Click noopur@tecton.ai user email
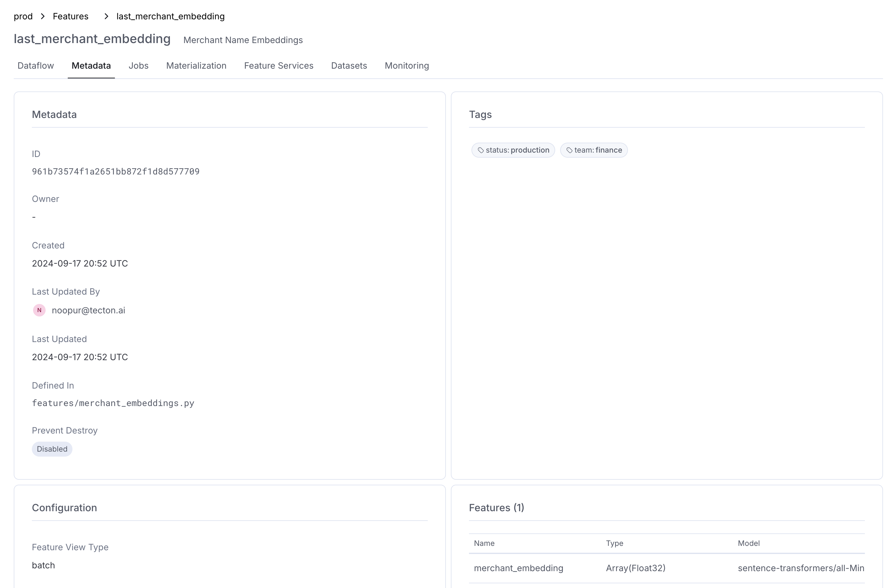The height and width of the screenshot is (588, 893). pos(88,311)
